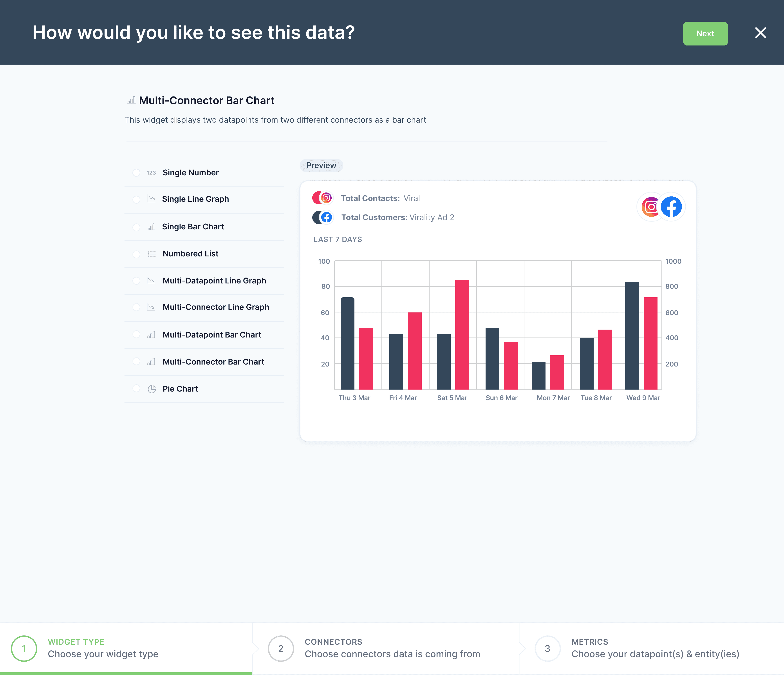784x675 pixels.
Task: Click Facebook icon beside Total Customers
Action: point(326,217)
